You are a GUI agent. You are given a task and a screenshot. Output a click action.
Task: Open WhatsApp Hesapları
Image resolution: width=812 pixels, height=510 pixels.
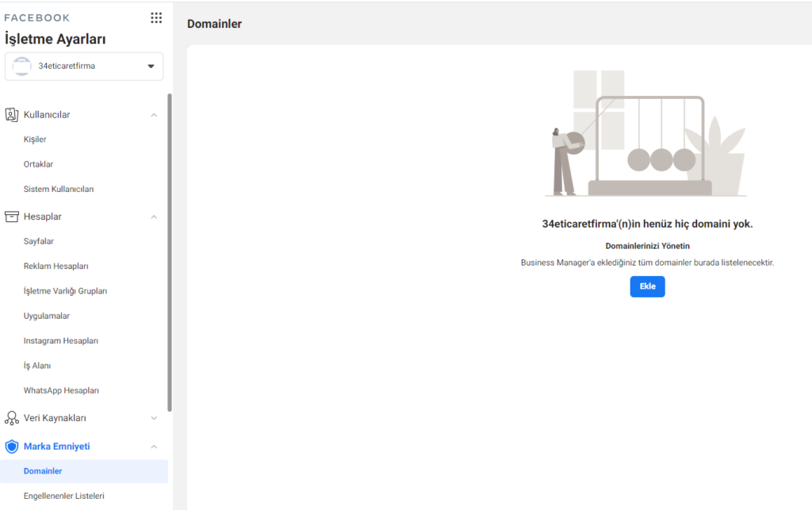(x=61, y=390)
